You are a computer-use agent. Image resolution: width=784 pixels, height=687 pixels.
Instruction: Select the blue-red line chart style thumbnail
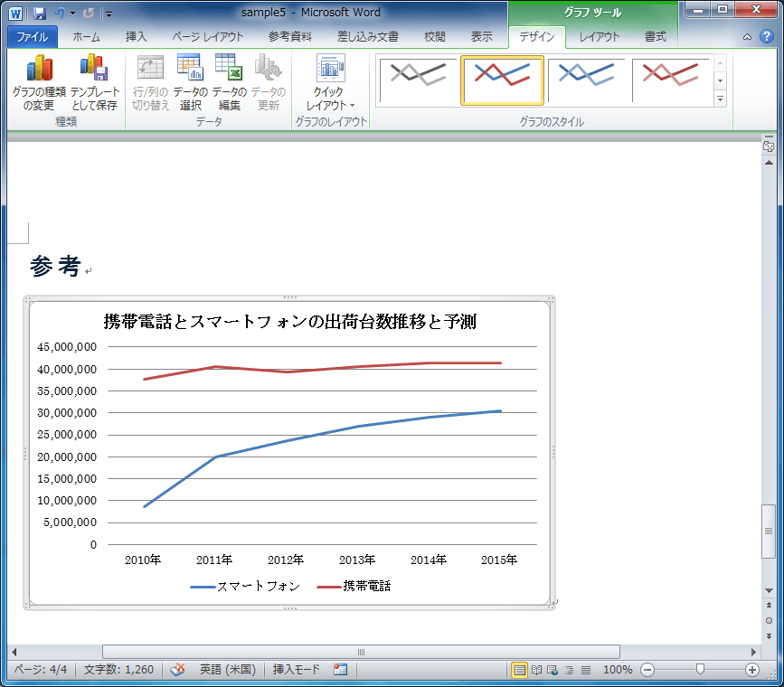click(502, 80)
